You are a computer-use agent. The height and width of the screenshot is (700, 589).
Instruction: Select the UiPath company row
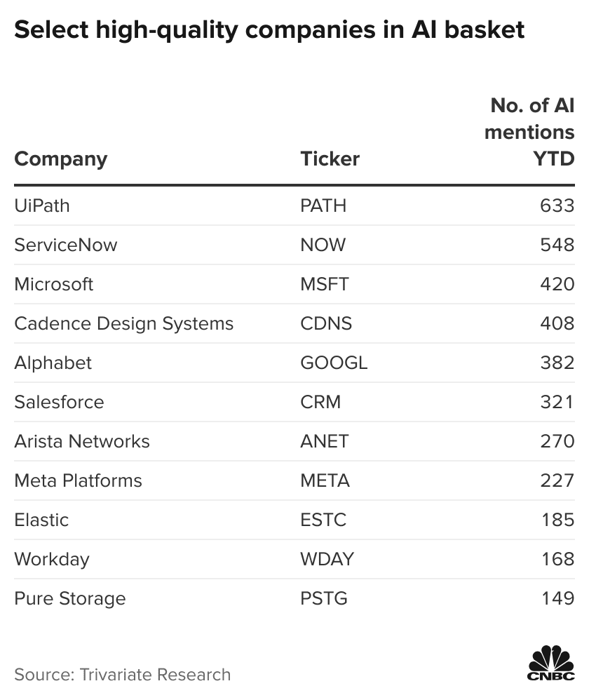[x=294, y=206]
